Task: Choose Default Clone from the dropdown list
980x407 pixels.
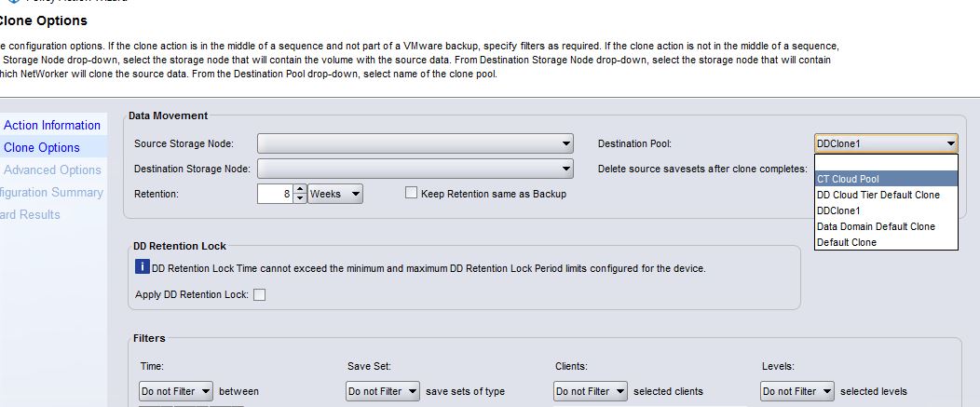Action: point(885,242)
